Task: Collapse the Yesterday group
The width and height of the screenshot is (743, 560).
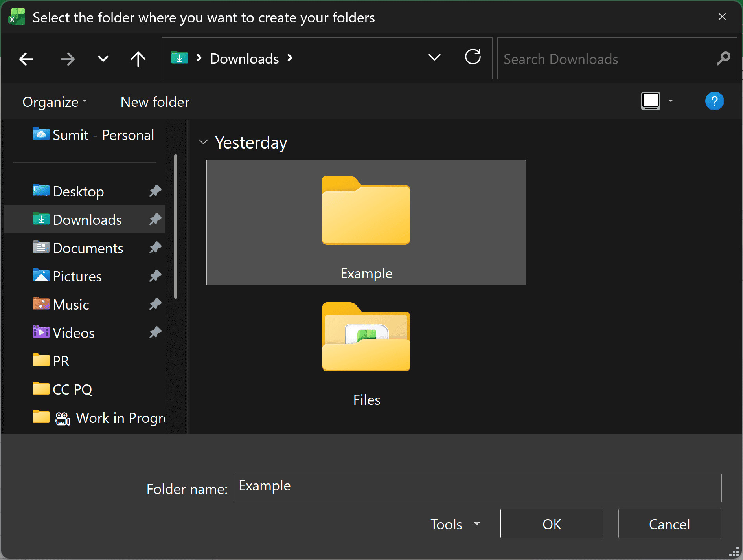Action: point(203,142)
